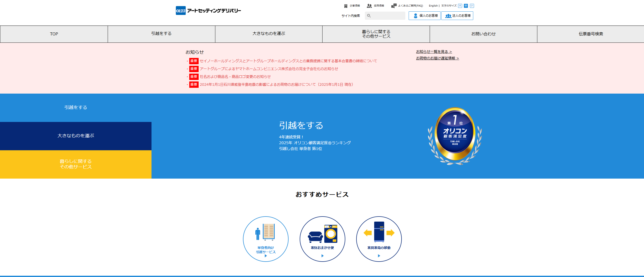Set text size to 中

(x=466, y=6)
